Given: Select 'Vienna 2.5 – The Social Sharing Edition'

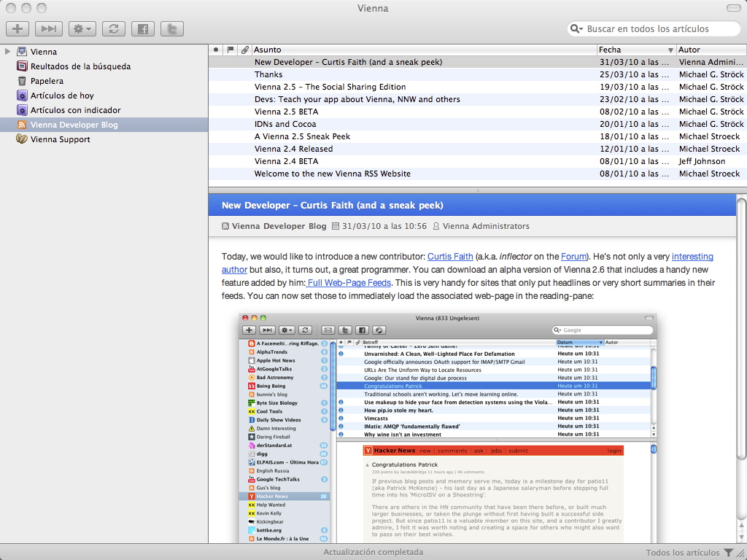Looking at the screenshot, I should pos(477,87).
